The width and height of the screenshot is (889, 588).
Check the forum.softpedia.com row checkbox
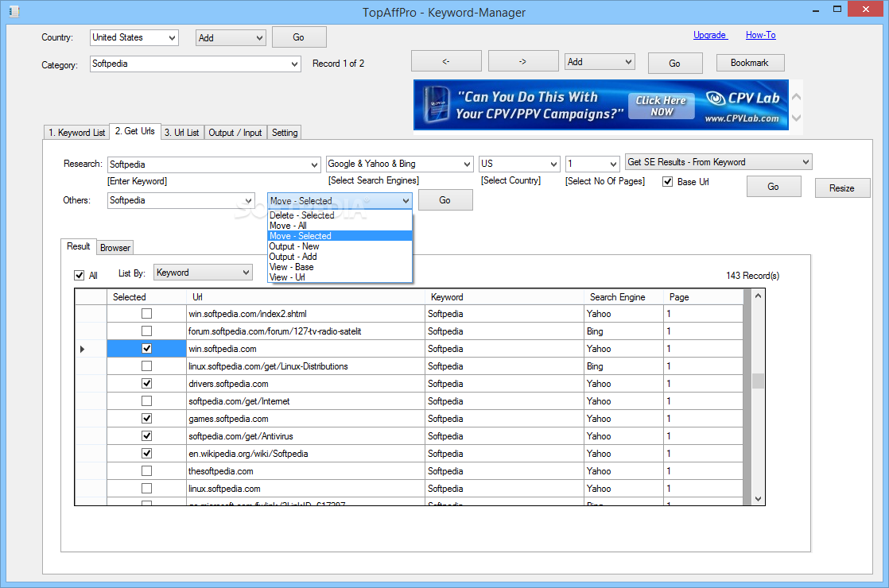[147, 331]
